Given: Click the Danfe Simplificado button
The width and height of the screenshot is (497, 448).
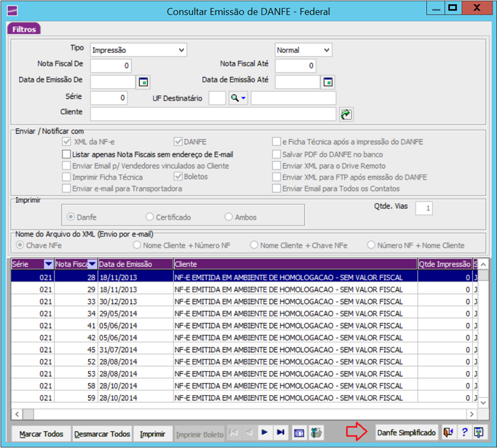Looking at the screenshot, I should pyautogui.click(x=406, y=432).
